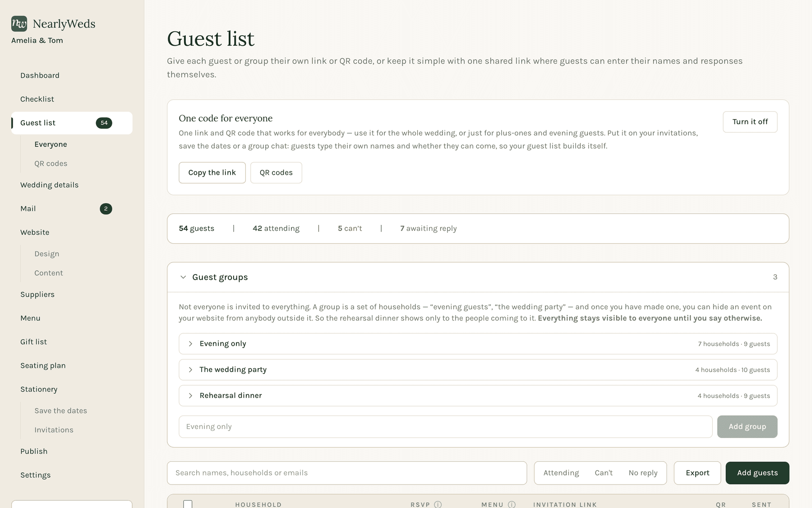This screenshot has width=812, height=508.
Task: Open Website in the sidebar
Action: pos(72,232)
